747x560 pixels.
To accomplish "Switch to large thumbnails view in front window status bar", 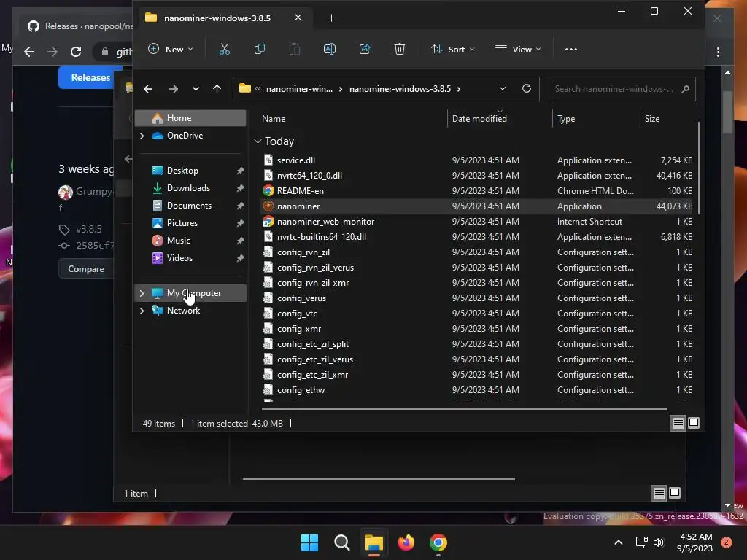I will click(694, 423).
